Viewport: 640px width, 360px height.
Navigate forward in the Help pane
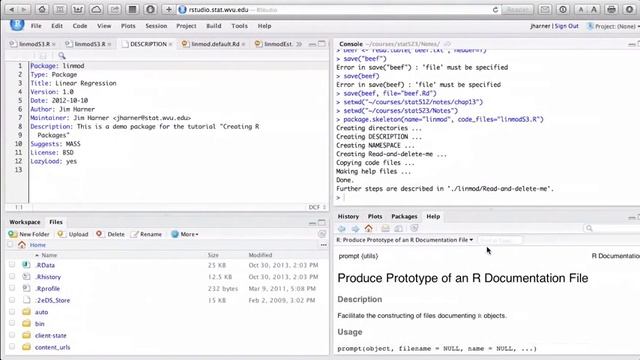point(356,229)
